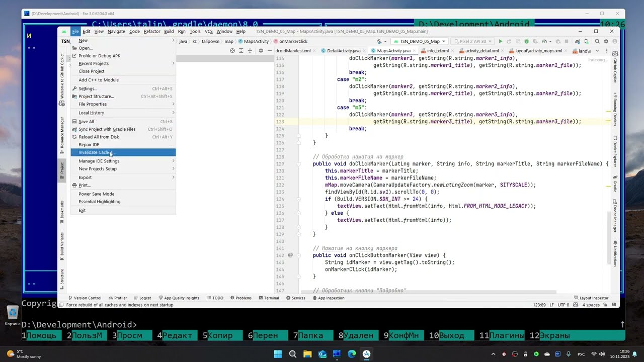Open the Logcat tool window
Screen dimensions: 644x362
(142, 298)
